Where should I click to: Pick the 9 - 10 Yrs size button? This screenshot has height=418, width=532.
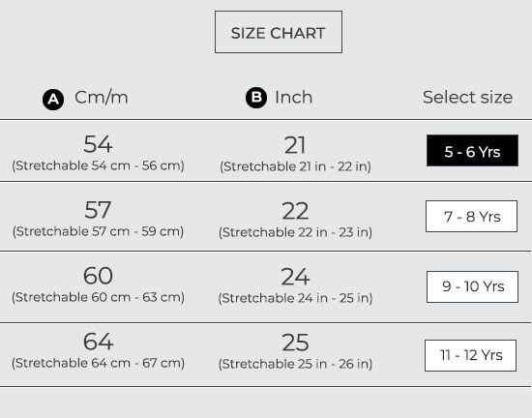tap(472, 286)
